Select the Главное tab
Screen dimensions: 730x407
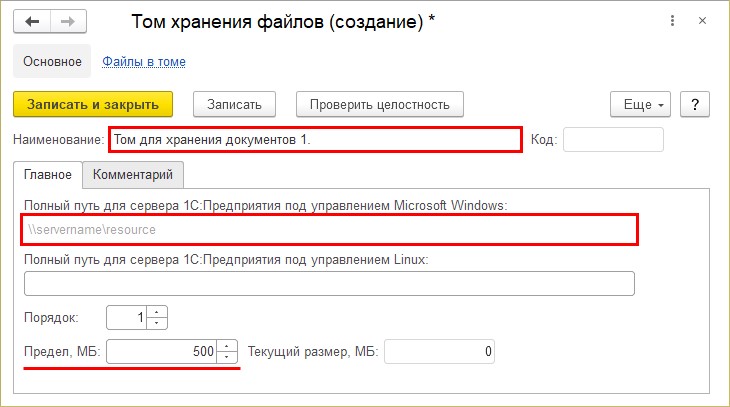[x=48, y=174]
